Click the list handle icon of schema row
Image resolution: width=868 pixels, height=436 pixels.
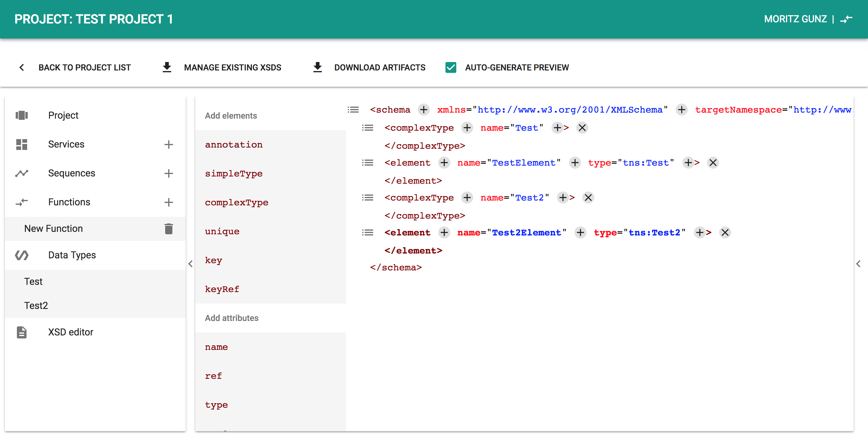pyautogui.click(x=353, y=110)
